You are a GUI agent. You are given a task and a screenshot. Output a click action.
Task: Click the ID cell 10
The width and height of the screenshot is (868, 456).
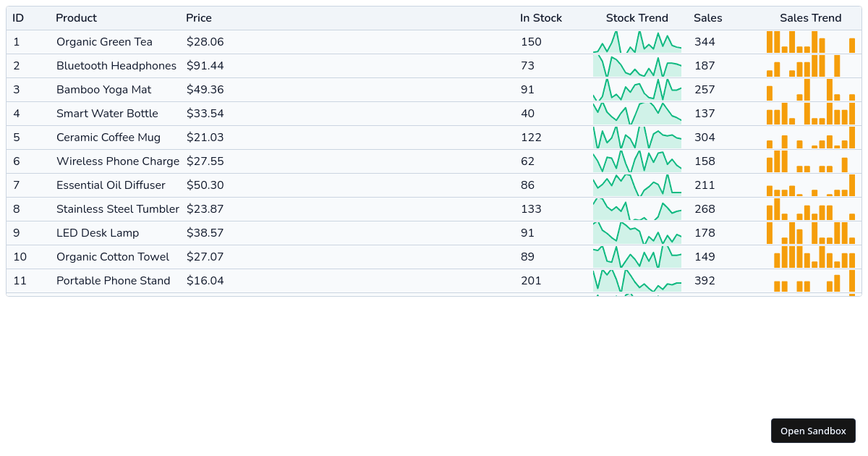coord(20,257)
